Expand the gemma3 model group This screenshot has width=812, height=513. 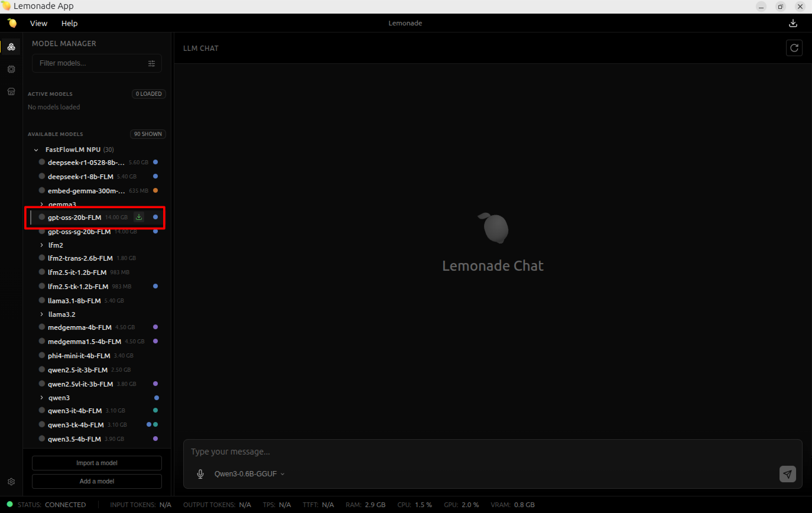[42, 204]
